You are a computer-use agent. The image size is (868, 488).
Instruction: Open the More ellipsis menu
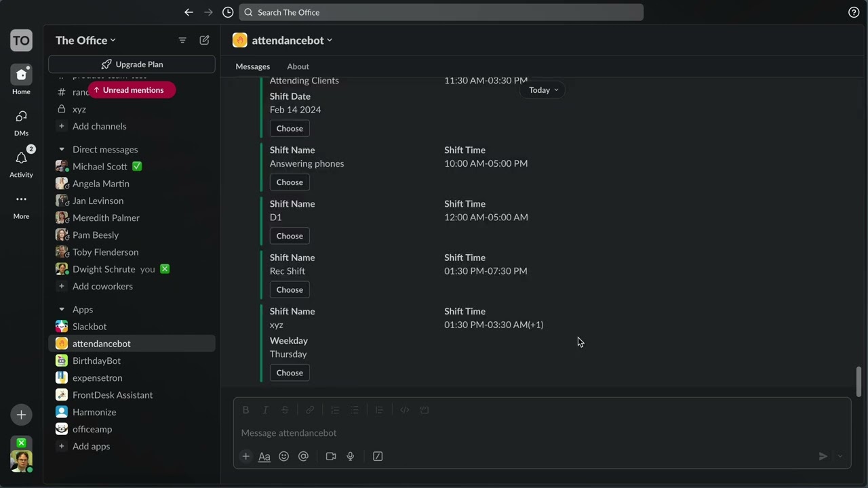pyautogui.click(x=21, y=205)
